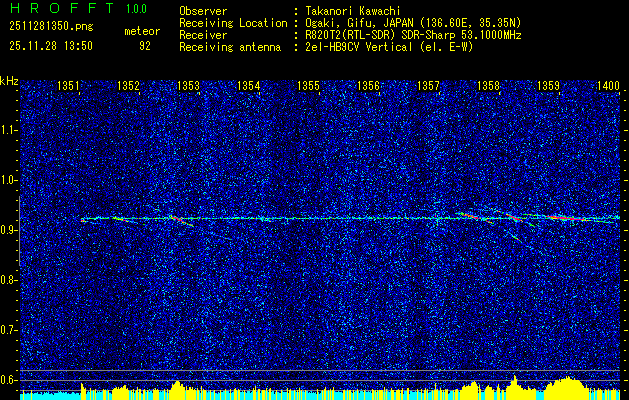Click the 0.6 kHz frequency label
This screenshot has height=400, width=629.
pyautogui.click(x=8, y=380)
